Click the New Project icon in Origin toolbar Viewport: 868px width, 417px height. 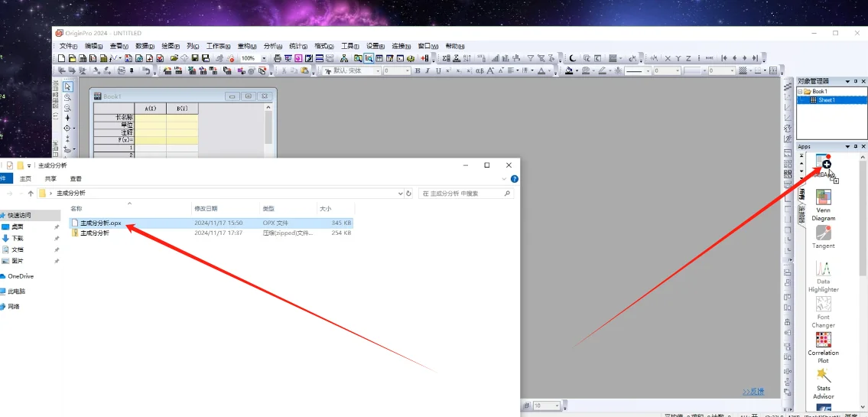click(61, 58)
